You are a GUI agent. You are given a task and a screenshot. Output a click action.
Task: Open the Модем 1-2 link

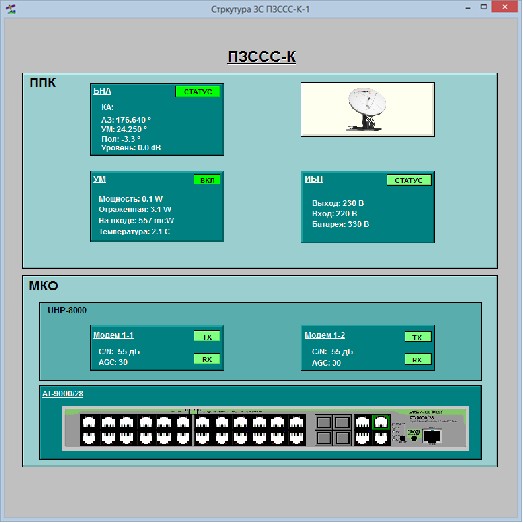click(x=325, y=335)
